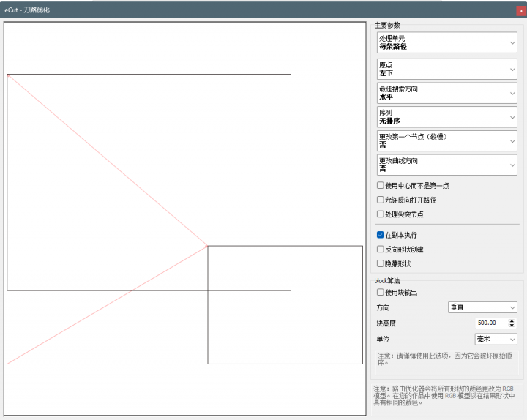Click the 块高度 value field 500.00
This screenshot has height=420, width=527.
(x=489, y=323)
